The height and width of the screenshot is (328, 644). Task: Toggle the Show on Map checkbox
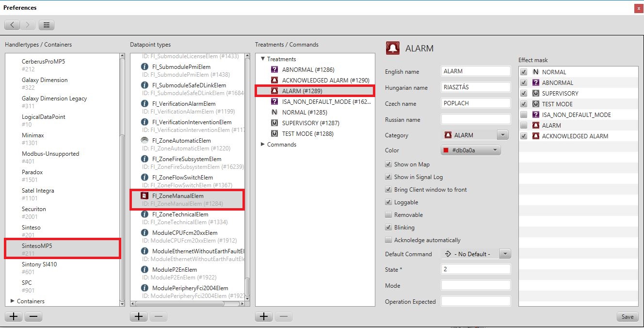click(x=388, y=164)
